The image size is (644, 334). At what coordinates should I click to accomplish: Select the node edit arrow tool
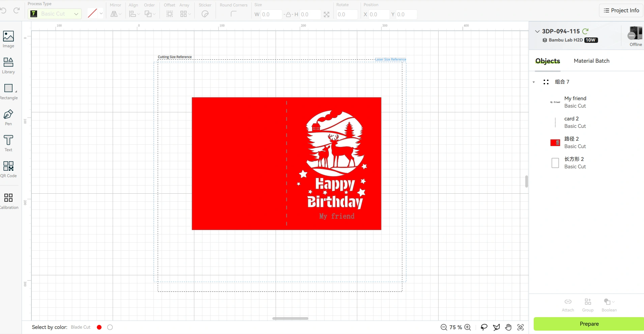click(496, 327)
